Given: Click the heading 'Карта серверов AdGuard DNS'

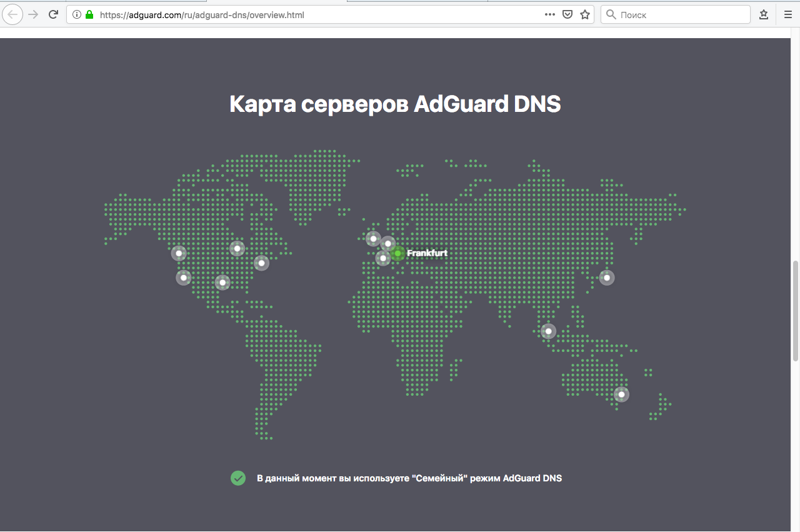Looking at the screenshot, I should click(395, 104).
